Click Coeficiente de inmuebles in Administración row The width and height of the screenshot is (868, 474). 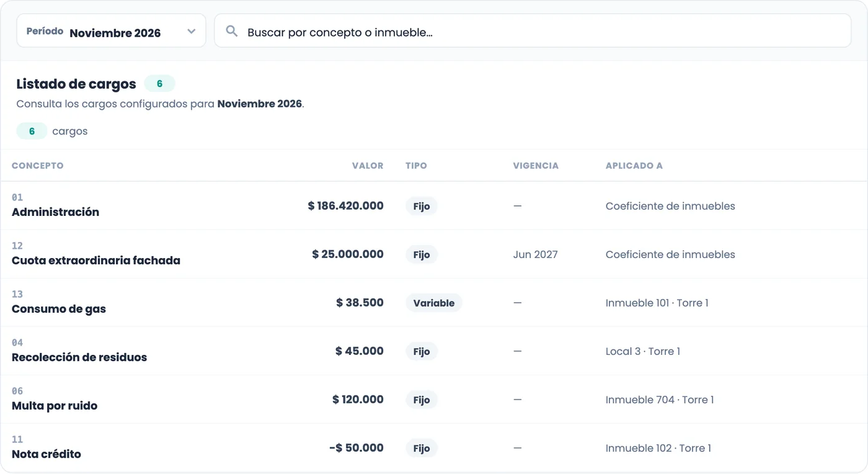coord(670,206)
